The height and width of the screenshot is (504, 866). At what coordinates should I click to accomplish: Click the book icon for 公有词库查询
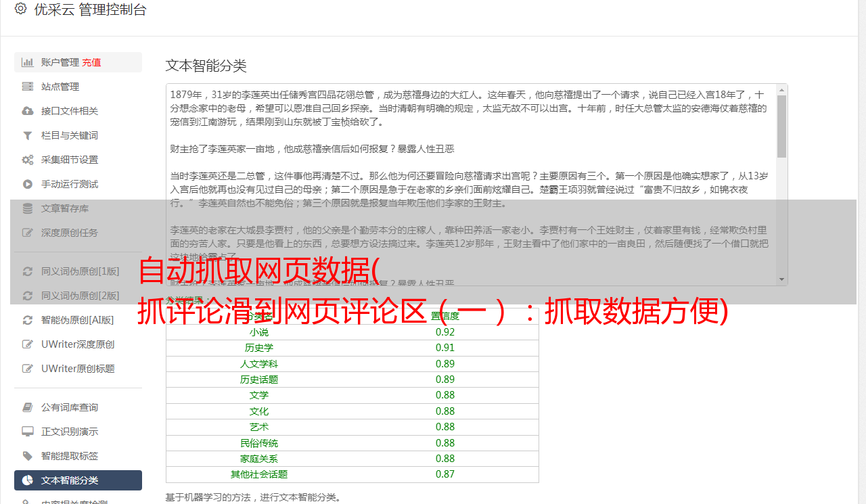(x=27, y=407)
